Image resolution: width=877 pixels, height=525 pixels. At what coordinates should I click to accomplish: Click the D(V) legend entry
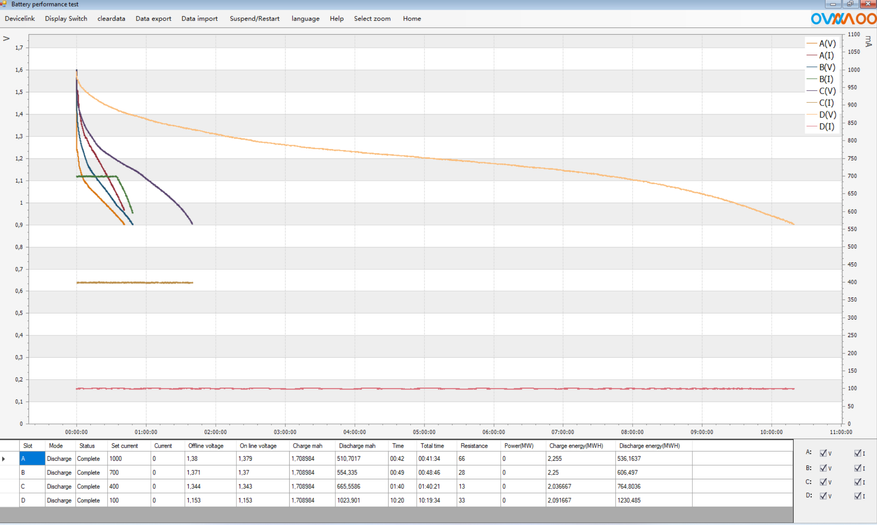822,115
